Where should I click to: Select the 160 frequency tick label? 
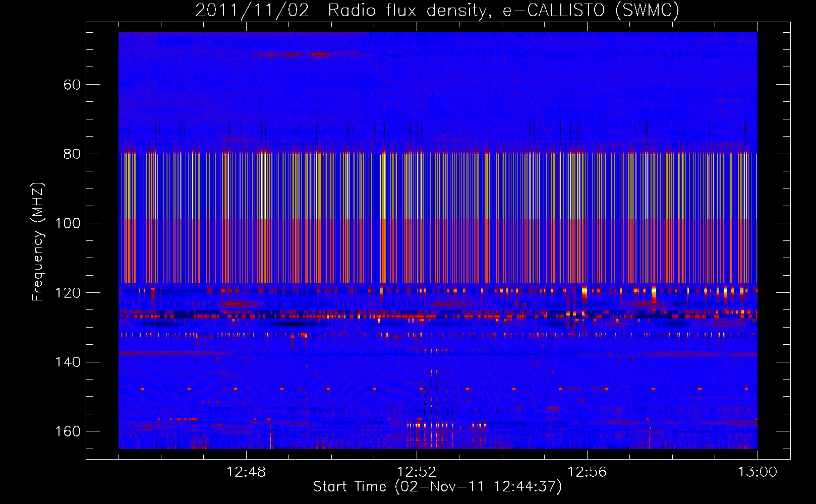click(x=68, y=431)
